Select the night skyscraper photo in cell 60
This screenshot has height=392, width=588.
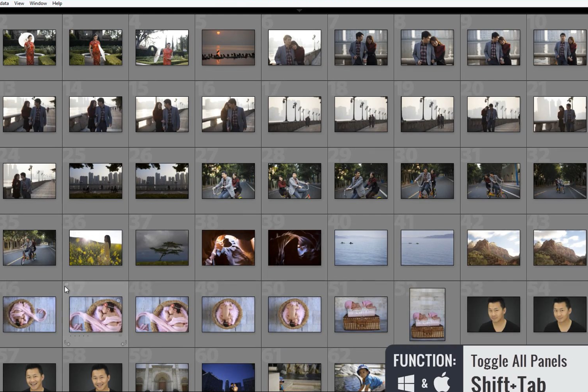tap(228, 378)
